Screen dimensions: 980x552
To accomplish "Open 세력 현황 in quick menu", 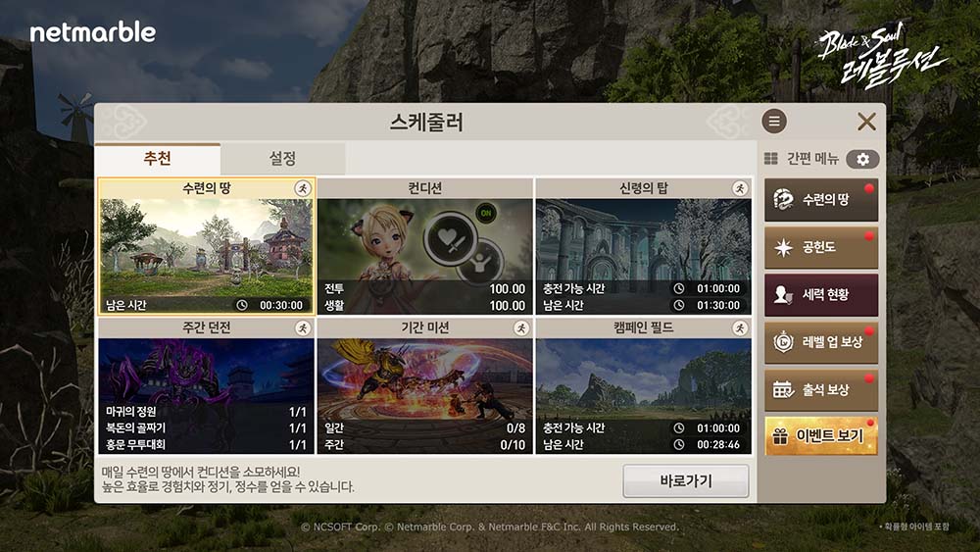I will 821,294.
